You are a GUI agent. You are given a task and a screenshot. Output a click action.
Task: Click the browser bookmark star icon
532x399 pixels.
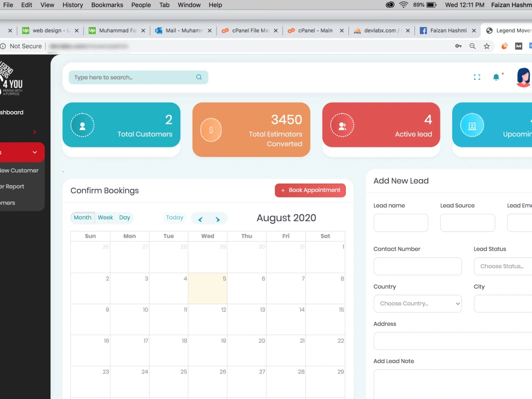tap(487, 46)
